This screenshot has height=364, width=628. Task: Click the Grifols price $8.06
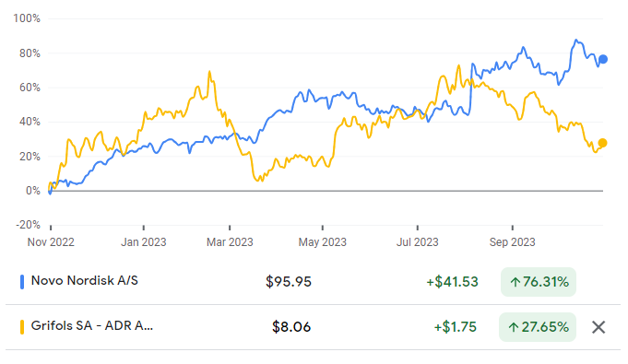point(291,327)
